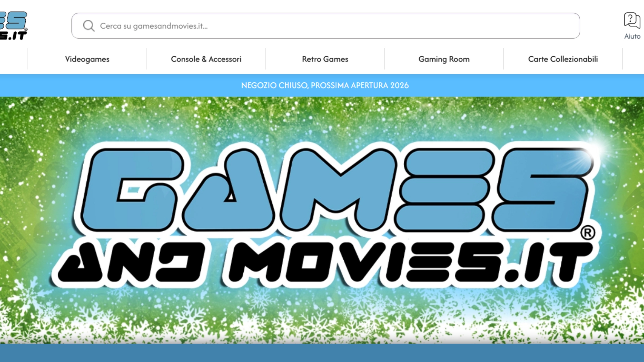
Task: Focus the 'Cerca su gamesandmovies.it' search field
Action: click(x=325, y=26)
